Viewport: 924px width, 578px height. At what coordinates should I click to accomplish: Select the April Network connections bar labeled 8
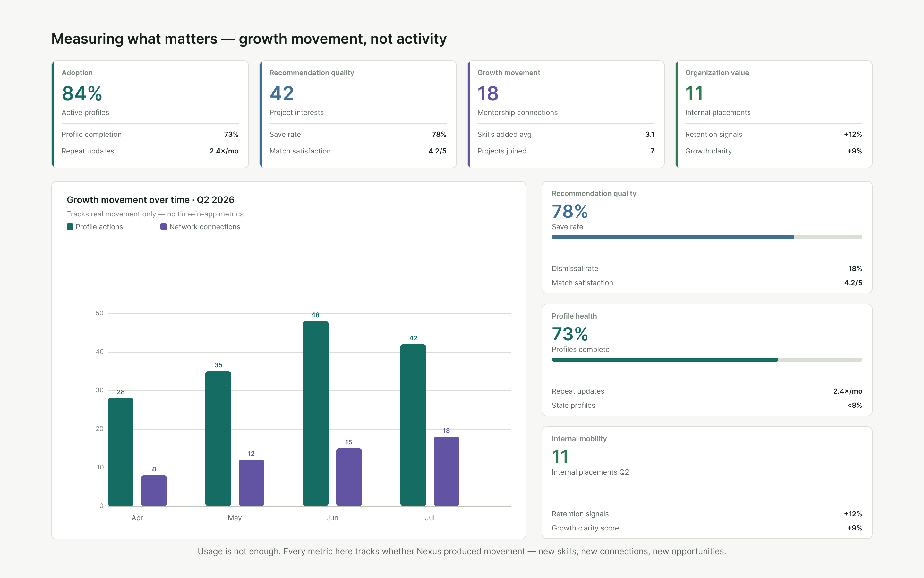click(x=154, y=491)
